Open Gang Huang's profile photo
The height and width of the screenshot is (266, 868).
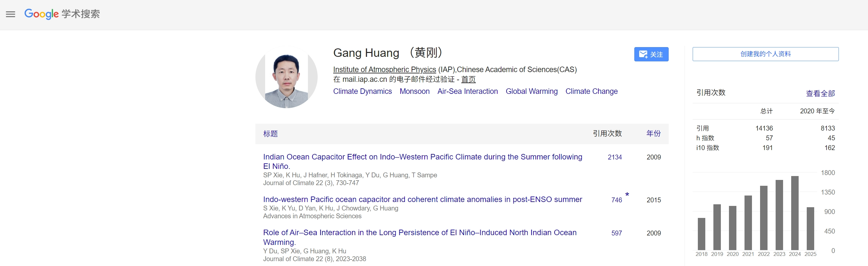pyautogui.click(x=287, y=77)
